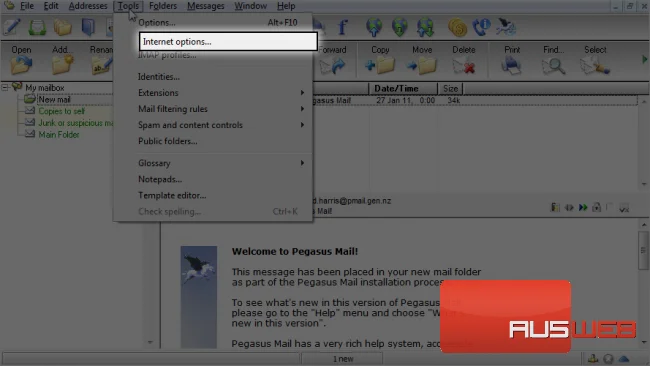Click the message preview scrollbar thumb
The image size is (650, 366).
pos(643,250)
